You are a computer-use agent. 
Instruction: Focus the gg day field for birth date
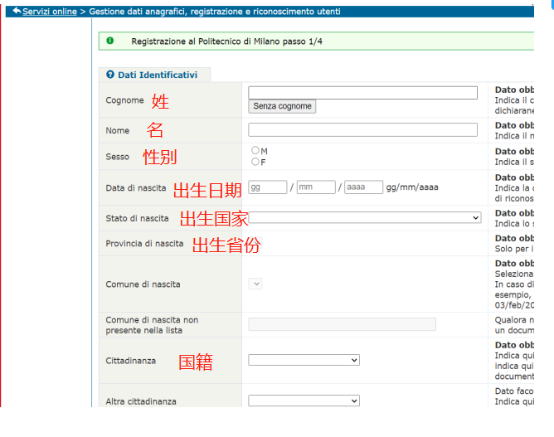267,187
